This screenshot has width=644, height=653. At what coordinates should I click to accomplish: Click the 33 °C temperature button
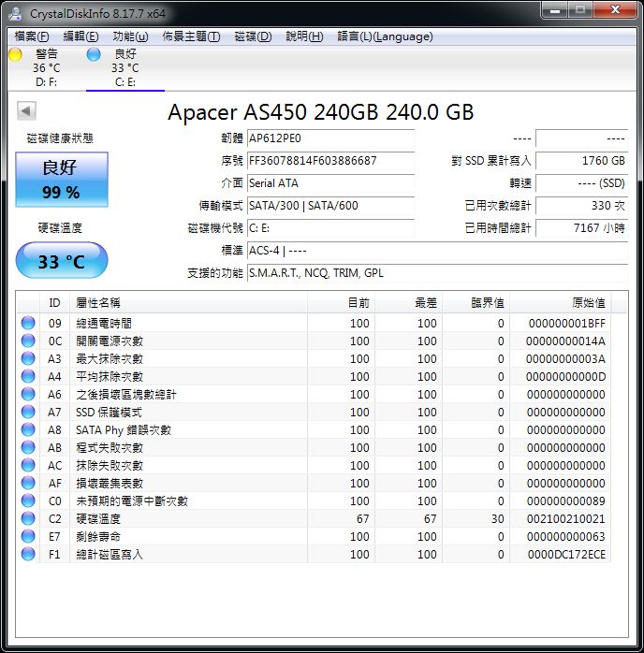[x=62, y=261]
